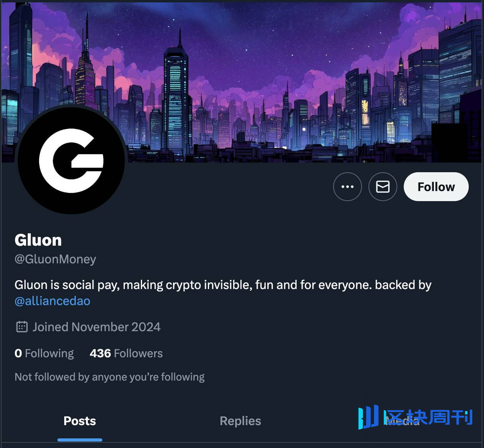The image size is (484, 448).
Task: Click the bio text about social pay
Action: point(223,285)
